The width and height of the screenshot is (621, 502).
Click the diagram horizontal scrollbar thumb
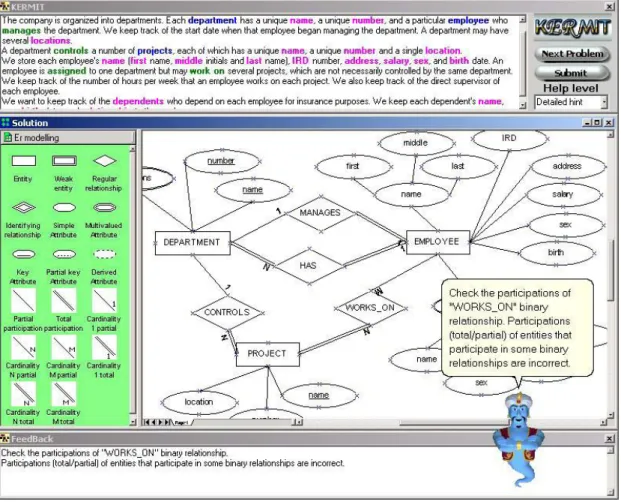(455, 423)
